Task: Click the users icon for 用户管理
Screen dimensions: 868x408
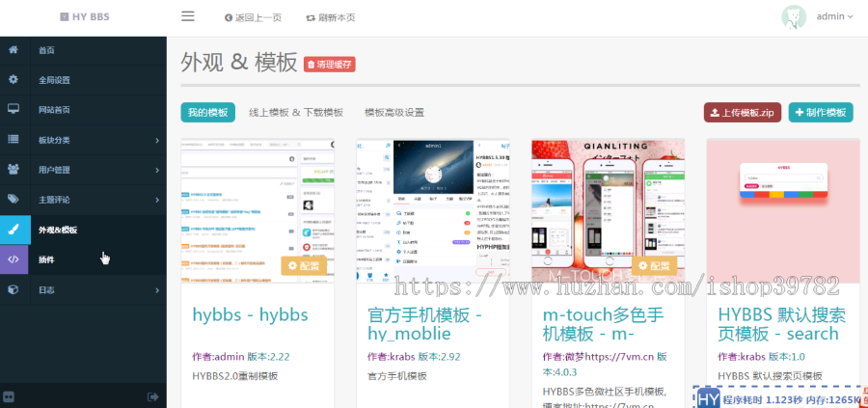Action: [x=14, y=170]
